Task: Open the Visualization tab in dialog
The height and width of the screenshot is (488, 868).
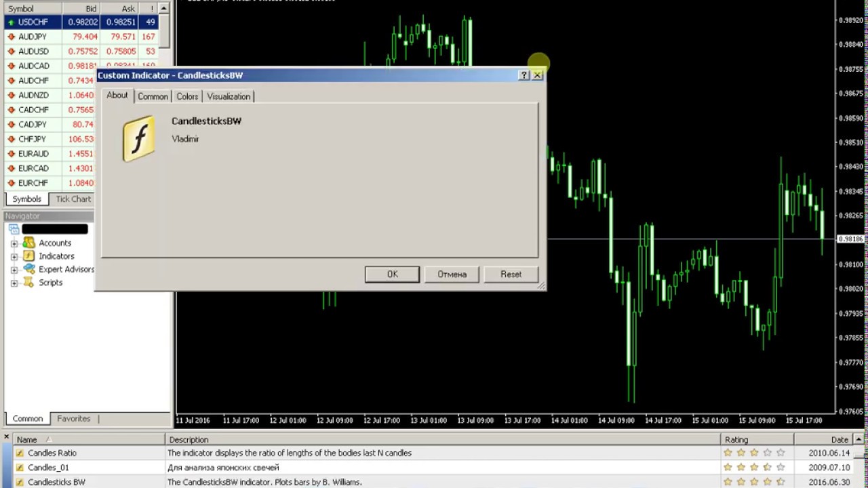Action: [229, 96]
